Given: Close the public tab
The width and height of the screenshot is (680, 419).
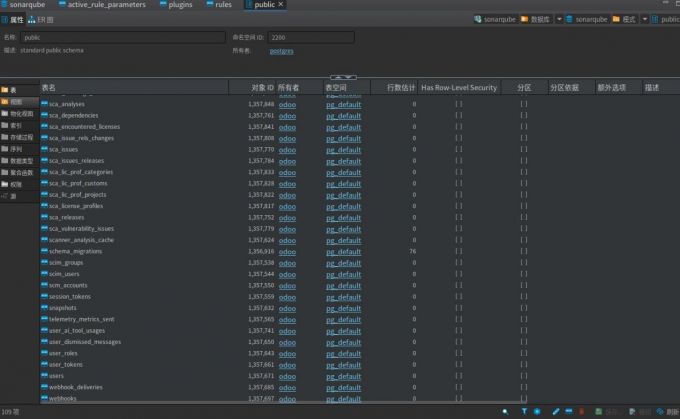Looking at the screenshot, I should (x=281, y=4).
